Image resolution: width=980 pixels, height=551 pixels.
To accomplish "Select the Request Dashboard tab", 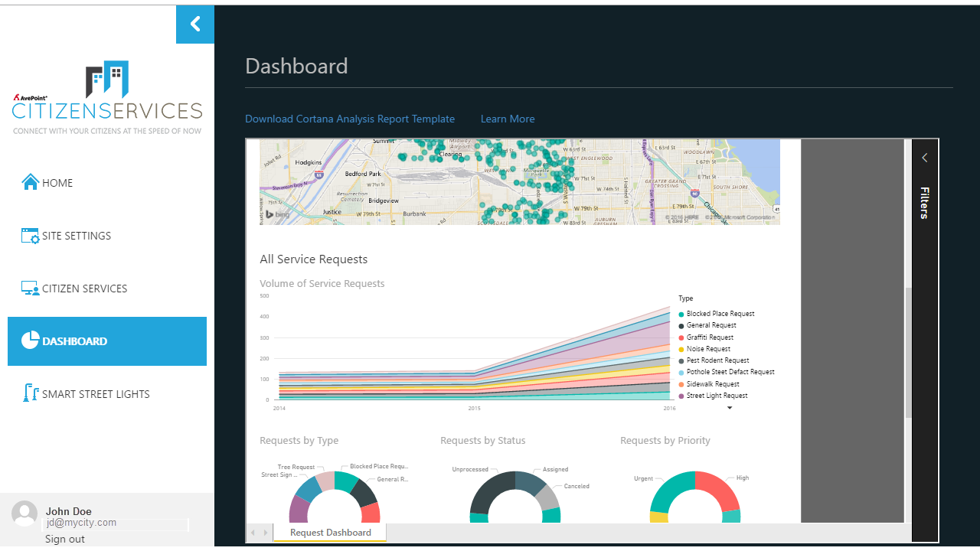I will click(x=330, y=533).
